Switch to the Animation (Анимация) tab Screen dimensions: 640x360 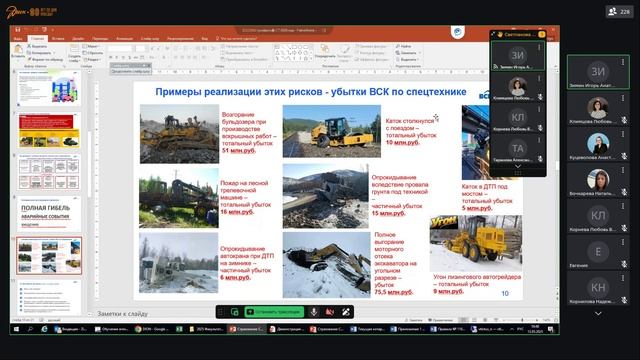pyautogui.click(x=124, y=39)
